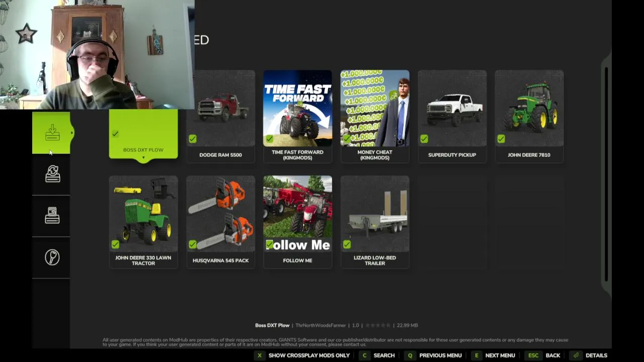Click the ESC key icon

(x=533, y=355)
